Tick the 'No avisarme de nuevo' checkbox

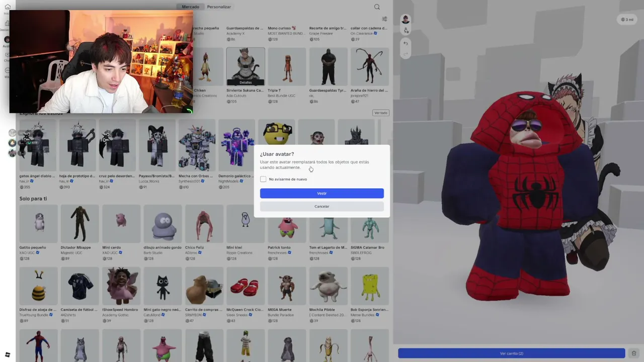[x=263, y=179]
